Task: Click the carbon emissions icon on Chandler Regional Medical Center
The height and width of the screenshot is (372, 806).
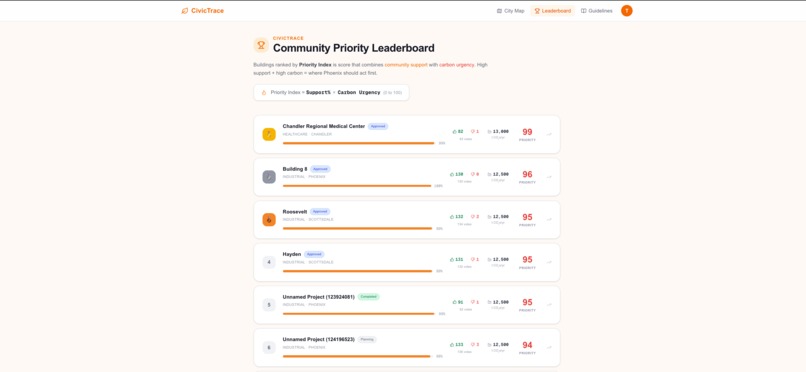Action: point(489,132)
